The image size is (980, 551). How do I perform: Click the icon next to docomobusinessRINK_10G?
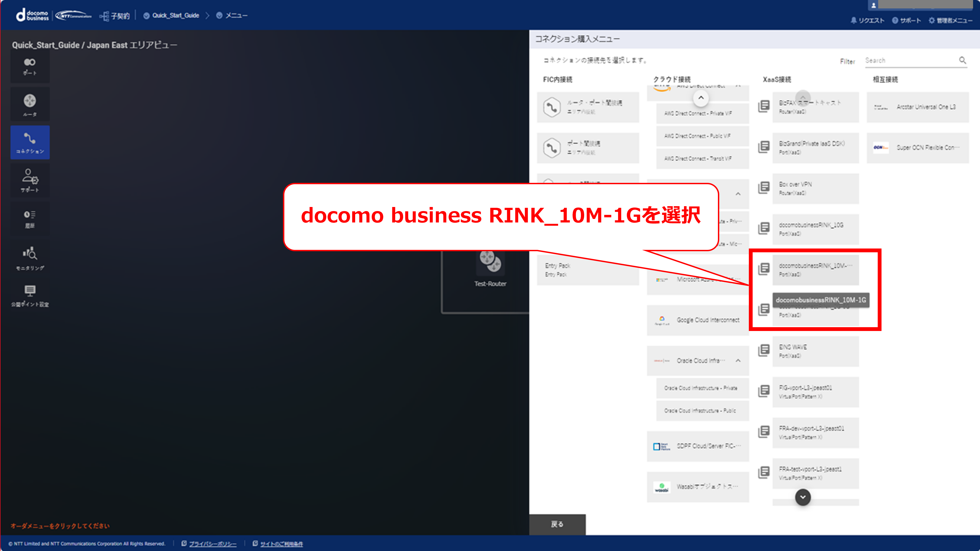click(763, 228)
